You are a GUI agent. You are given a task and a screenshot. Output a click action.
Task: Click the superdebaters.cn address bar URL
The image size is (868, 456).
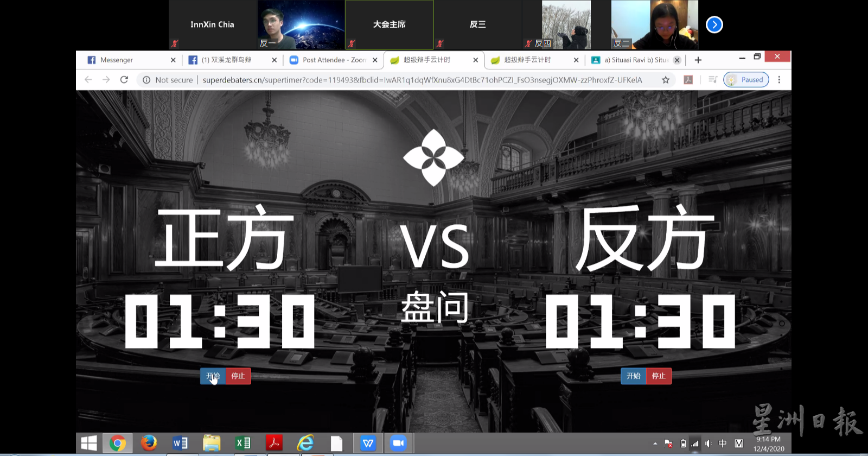point(422,80)
